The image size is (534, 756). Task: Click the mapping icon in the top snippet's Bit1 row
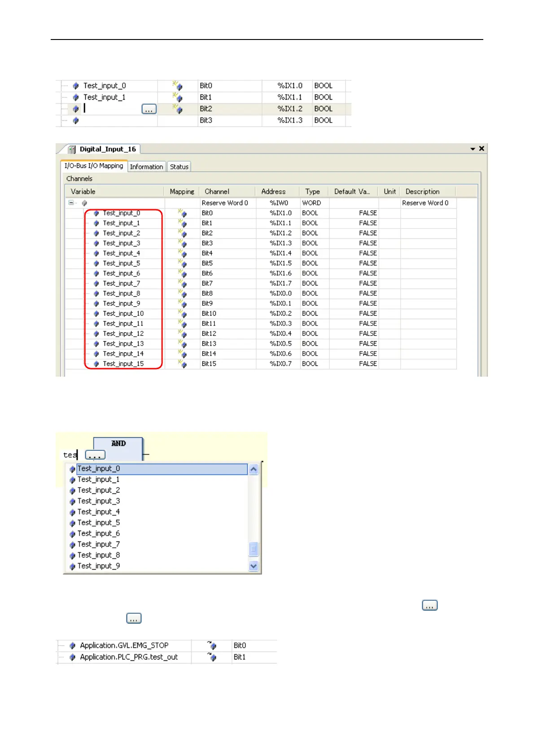(178, 97)
